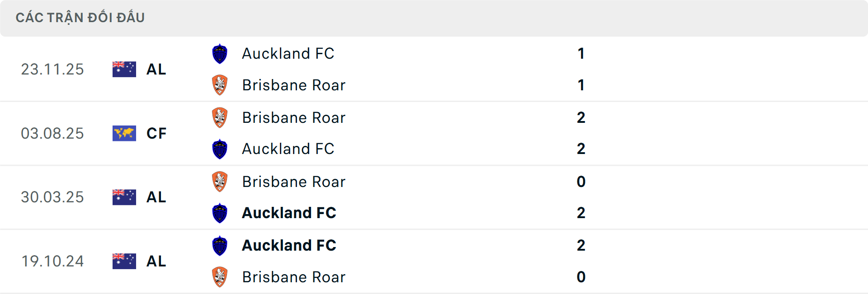The image size is (868, 294).
Task: Select the CÁC TRẬN ĐỐI ĐẤU section header
Action: 80,17
